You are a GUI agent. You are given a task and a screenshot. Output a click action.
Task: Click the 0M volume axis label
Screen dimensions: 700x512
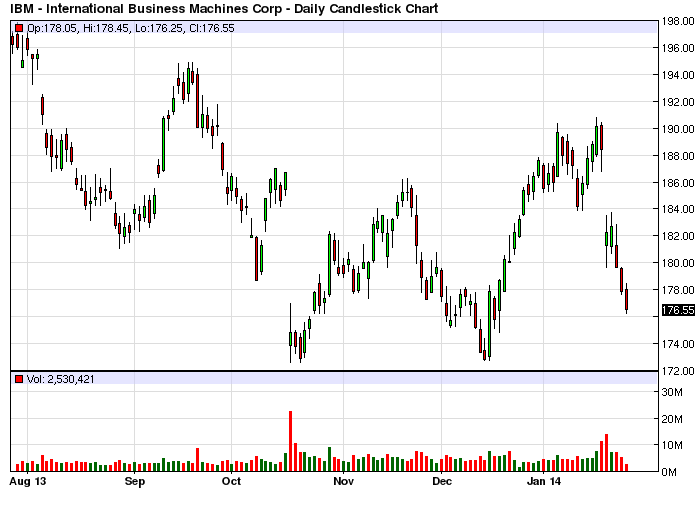669,472
